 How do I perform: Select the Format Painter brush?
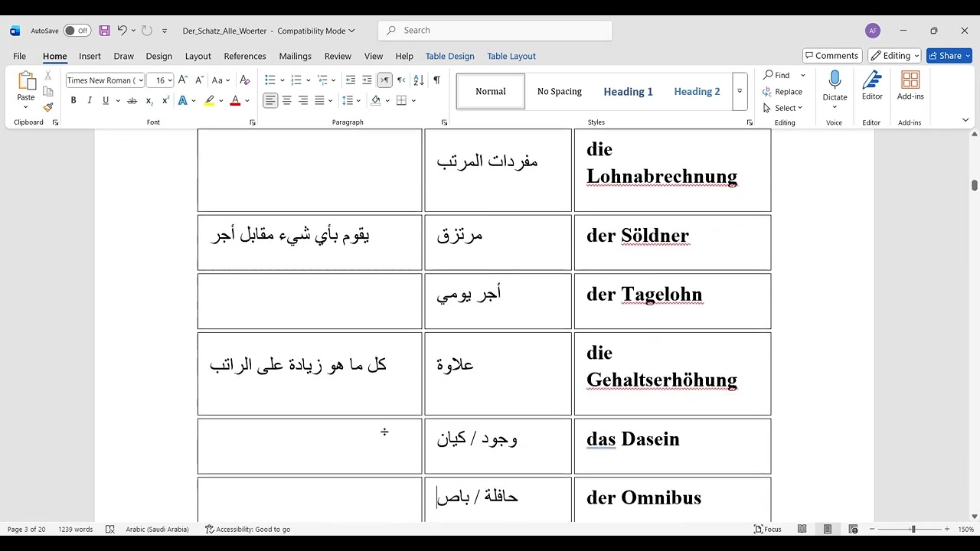48,107
